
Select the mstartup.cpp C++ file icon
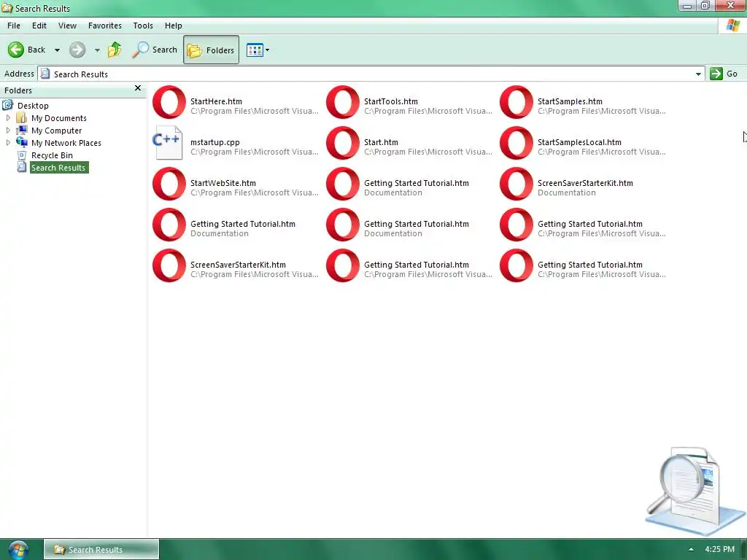point(168,143)
